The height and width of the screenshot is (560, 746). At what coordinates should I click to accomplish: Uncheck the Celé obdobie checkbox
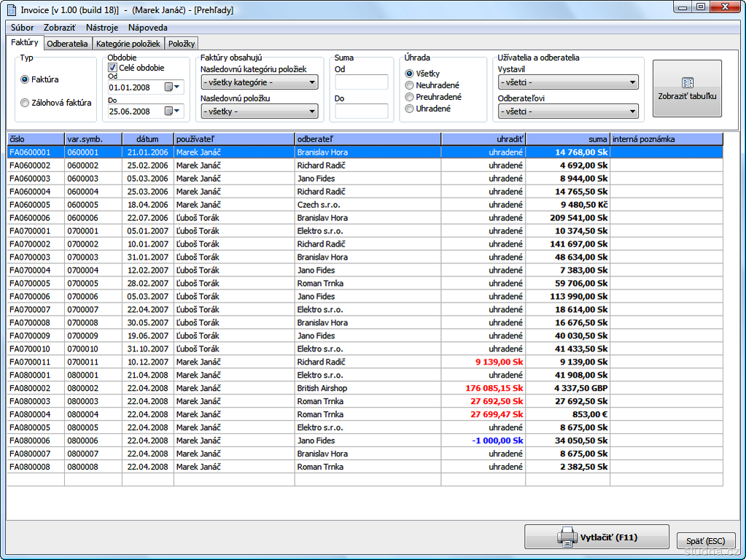pos(113,68)
